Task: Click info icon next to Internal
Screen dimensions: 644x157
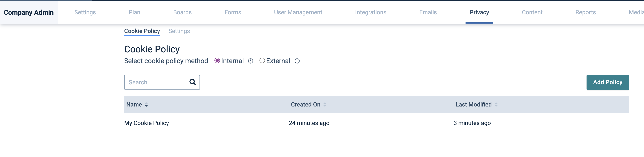Action: click(x=250, y=61)
